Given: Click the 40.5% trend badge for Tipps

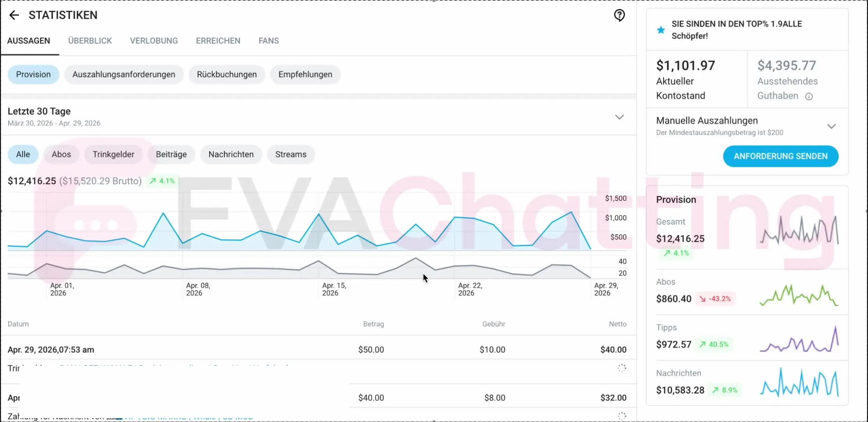Looking at the screenshot, I should 714,344.
